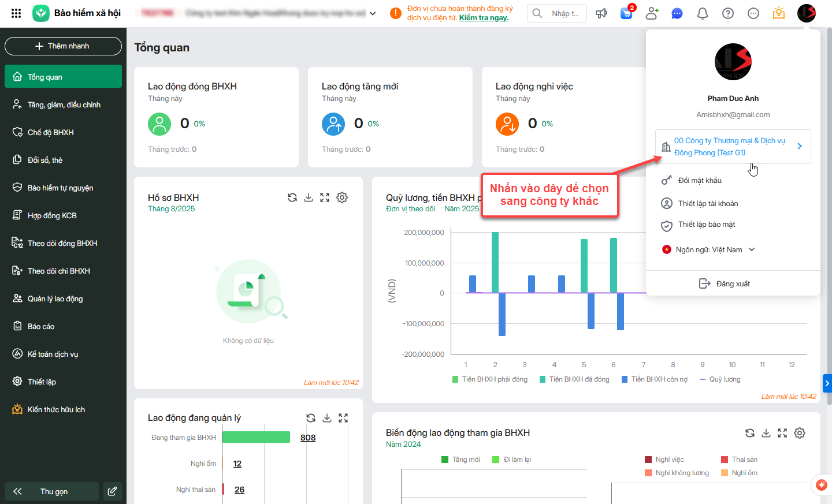832x504 pixels.
Task: Click the help question mark icon
Action: click(x=728, y=13)
